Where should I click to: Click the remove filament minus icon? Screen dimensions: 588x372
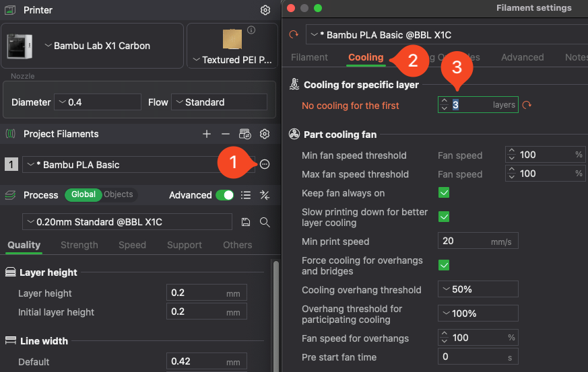pyautogui.click(x=226, y=134)
